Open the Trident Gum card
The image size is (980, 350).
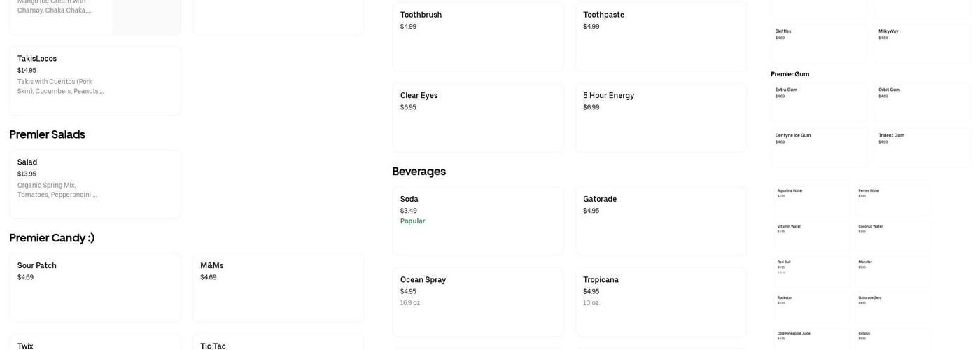point(922,147)
